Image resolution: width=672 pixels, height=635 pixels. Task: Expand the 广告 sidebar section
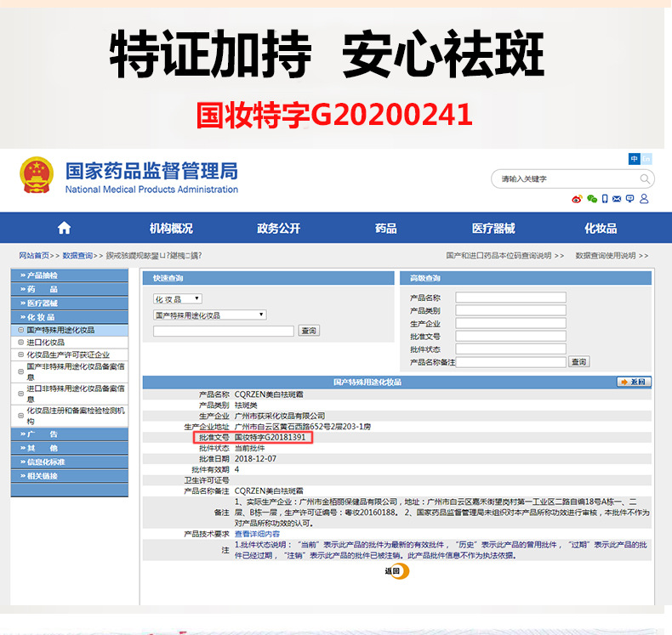(x=70, y=434)
